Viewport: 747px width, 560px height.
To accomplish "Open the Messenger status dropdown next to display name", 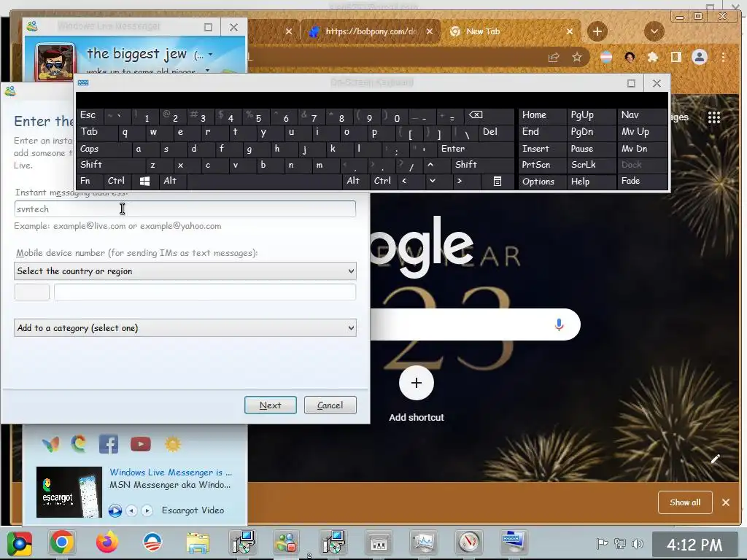I will point(210,54).
